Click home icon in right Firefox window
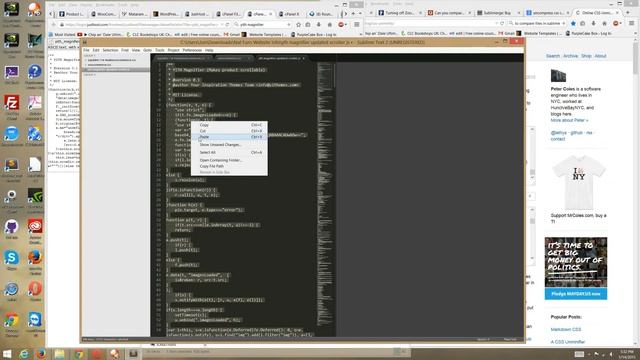The image size is (640, 360). [x=604, y=24]
